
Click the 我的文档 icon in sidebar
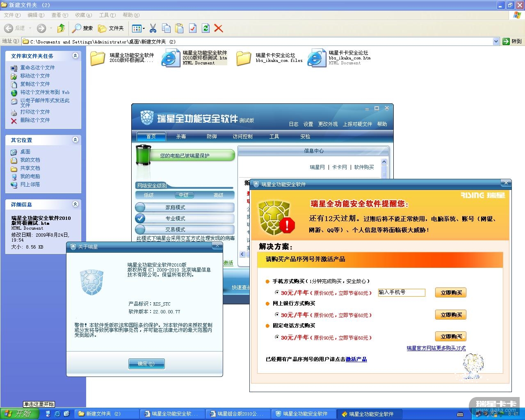pos(14,160)
